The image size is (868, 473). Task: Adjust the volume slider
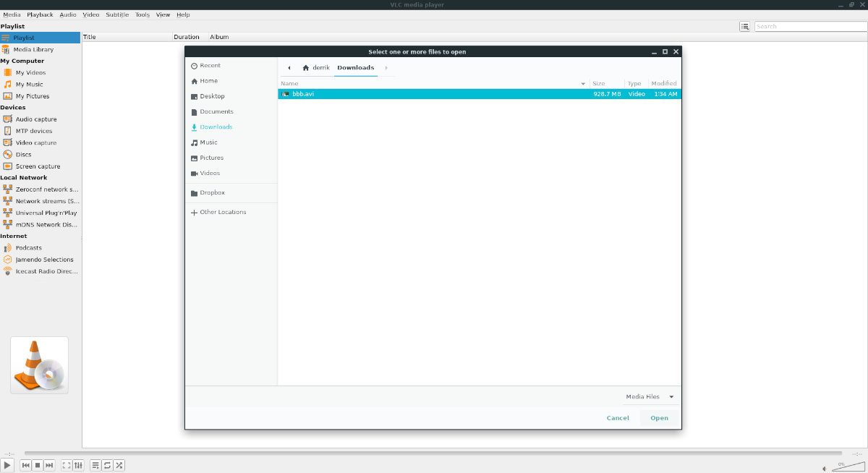[x=848, y=465]
